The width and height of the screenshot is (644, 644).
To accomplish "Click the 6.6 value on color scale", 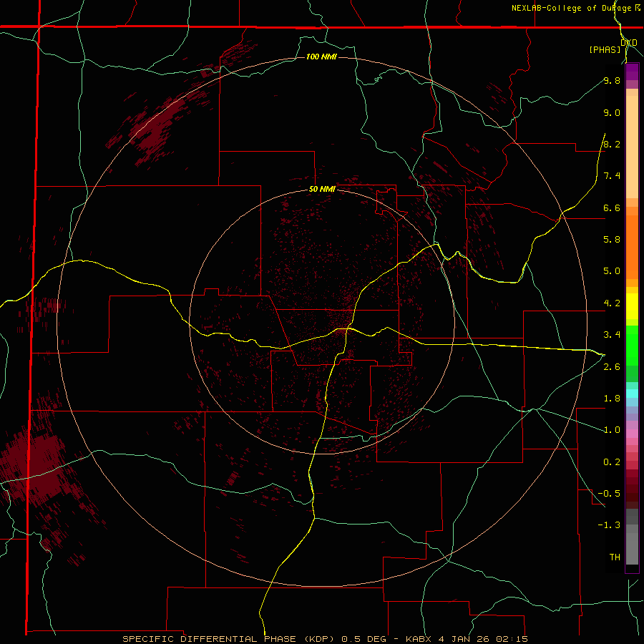I will 612,208.
